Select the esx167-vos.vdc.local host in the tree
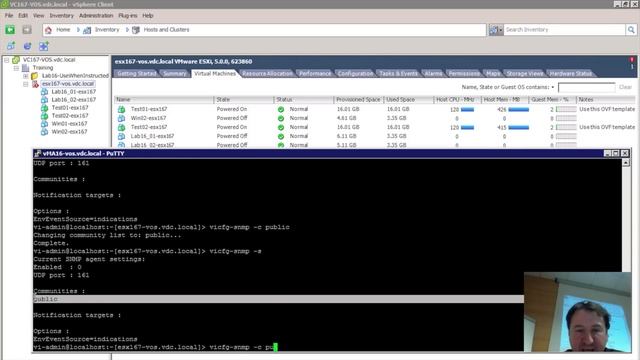The height and width of the screenshot is (360, 640). pos(68,84)
